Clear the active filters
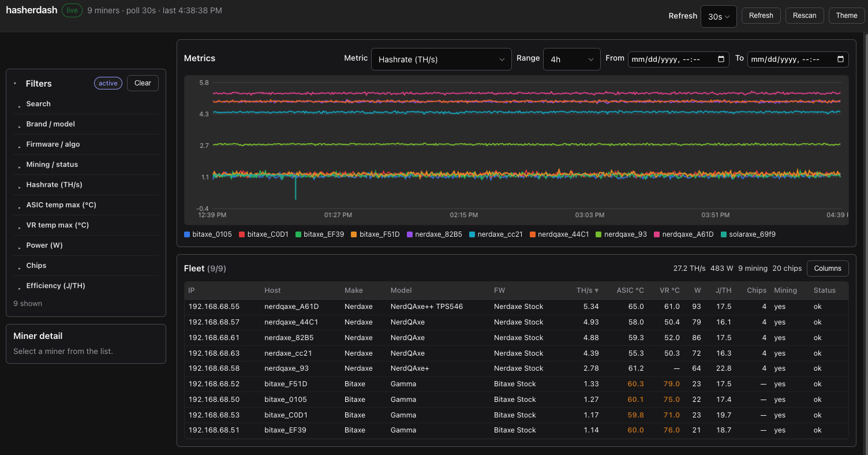 point(143,83)
